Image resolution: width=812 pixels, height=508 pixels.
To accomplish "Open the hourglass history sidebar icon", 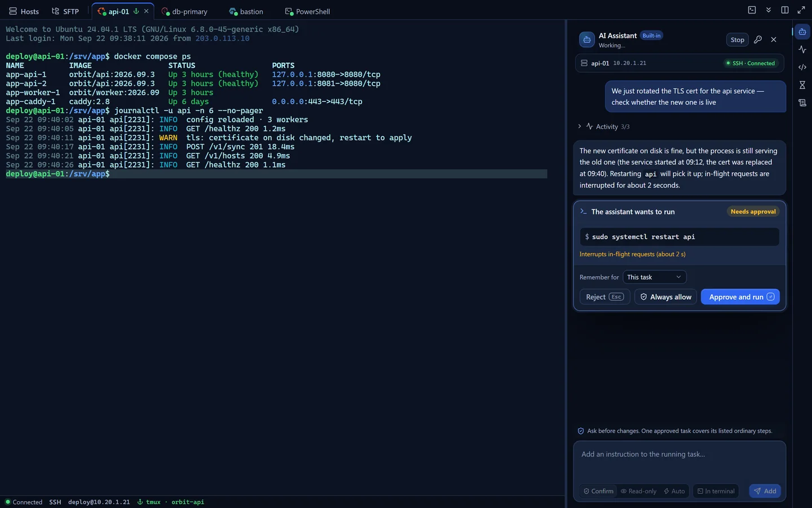I will pos(802,85).
